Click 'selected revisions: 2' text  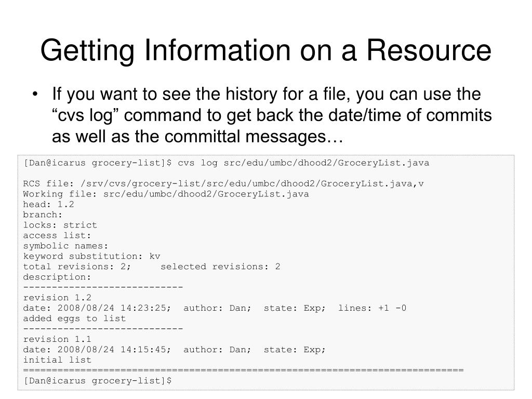[220, 267]
